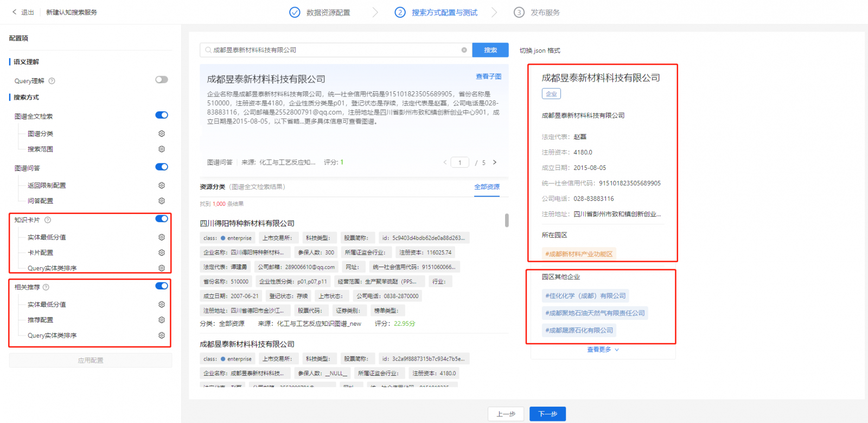Click result title 四川得阳特种新材料有限公司
Viewport: 868px width, 423px height.
[247, 223]
